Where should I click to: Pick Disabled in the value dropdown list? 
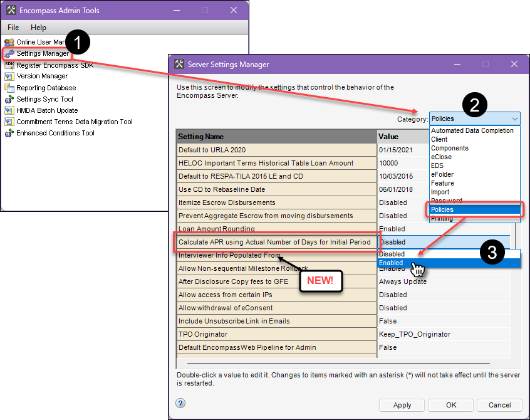[449, 254]
